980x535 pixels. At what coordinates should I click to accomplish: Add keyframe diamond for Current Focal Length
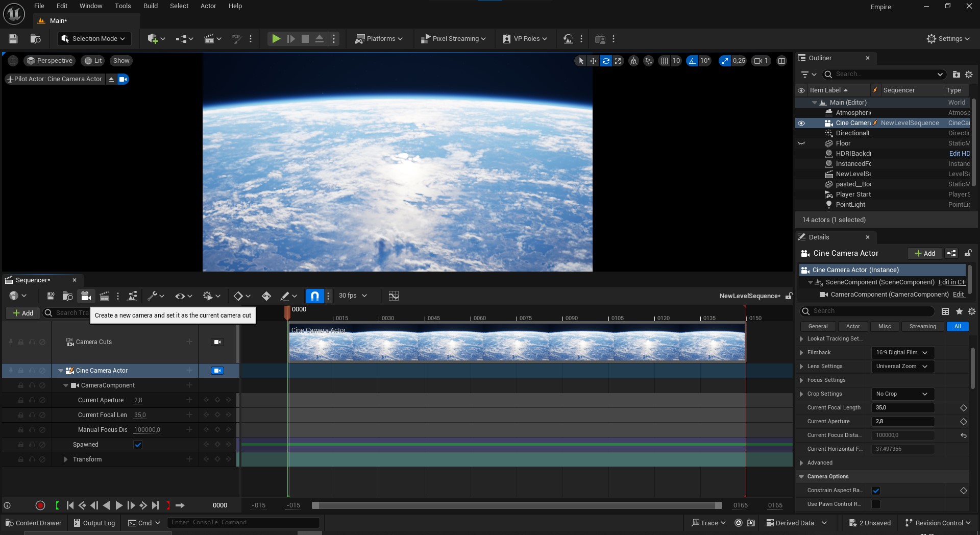964,408
